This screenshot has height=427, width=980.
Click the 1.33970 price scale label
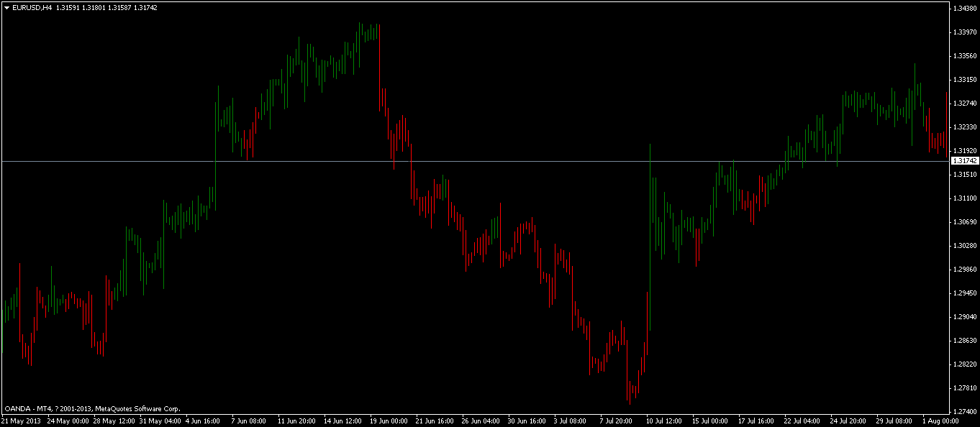(x=964, y=32)
